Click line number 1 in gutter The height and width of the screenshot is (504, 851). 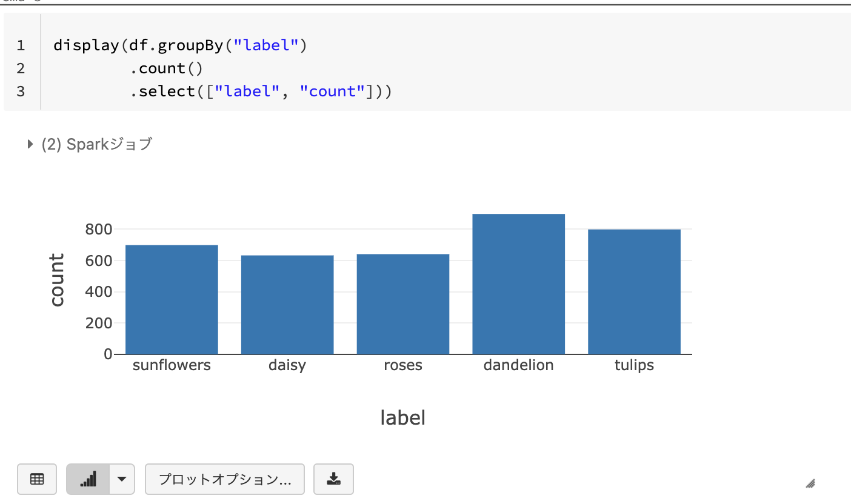click(x=21, y=45)
